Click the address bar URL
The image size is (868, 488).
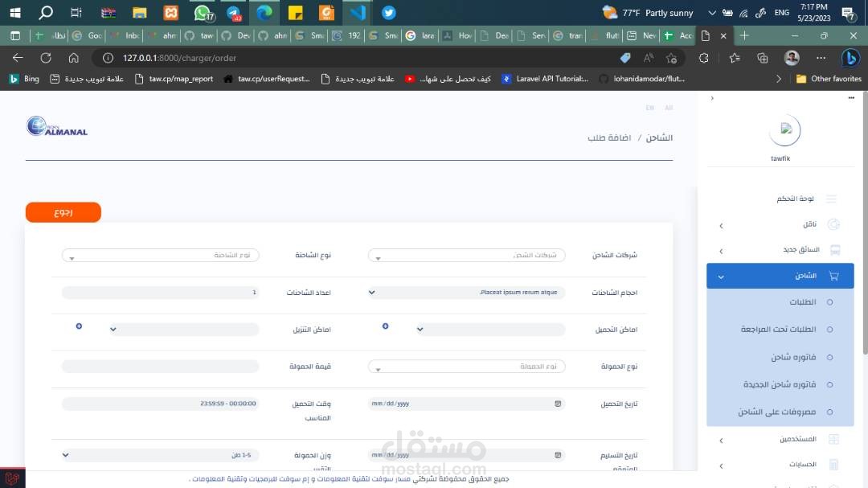click(x=179, y=58)
